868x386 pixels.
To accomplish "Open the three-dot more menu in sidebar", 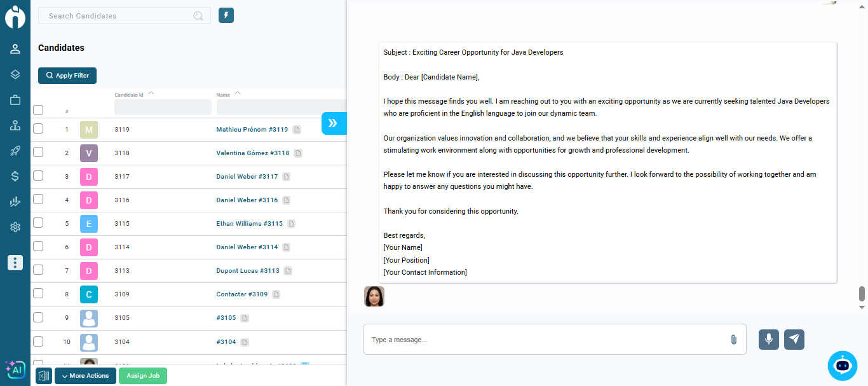I will pos(15,263).
